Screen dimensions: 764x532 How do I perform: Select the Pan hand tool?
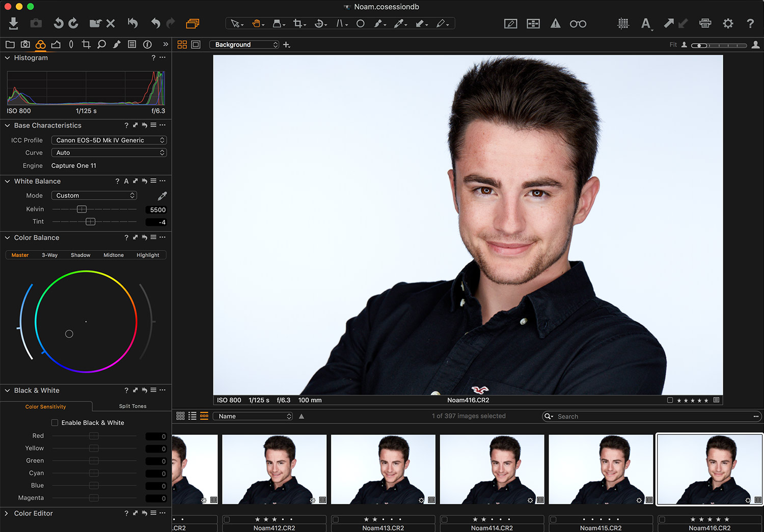pos(256,23)
